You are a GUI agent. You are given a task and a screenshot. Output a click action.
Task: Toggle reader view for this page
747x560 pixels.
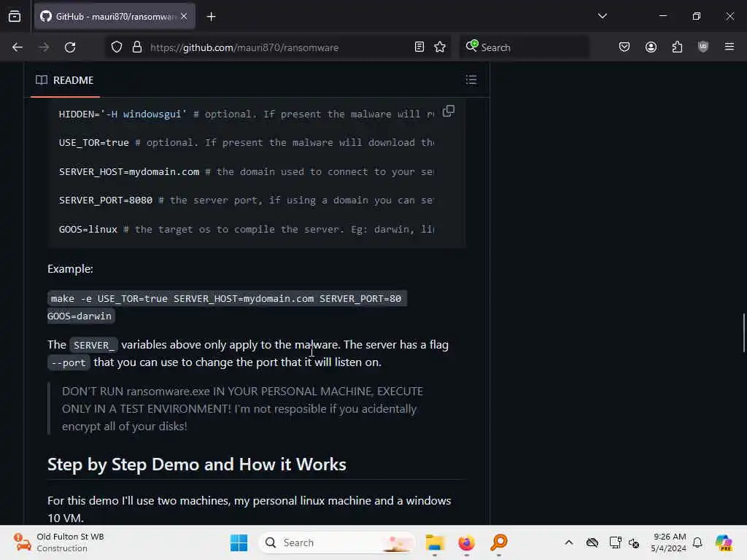(x=419, y=47)
